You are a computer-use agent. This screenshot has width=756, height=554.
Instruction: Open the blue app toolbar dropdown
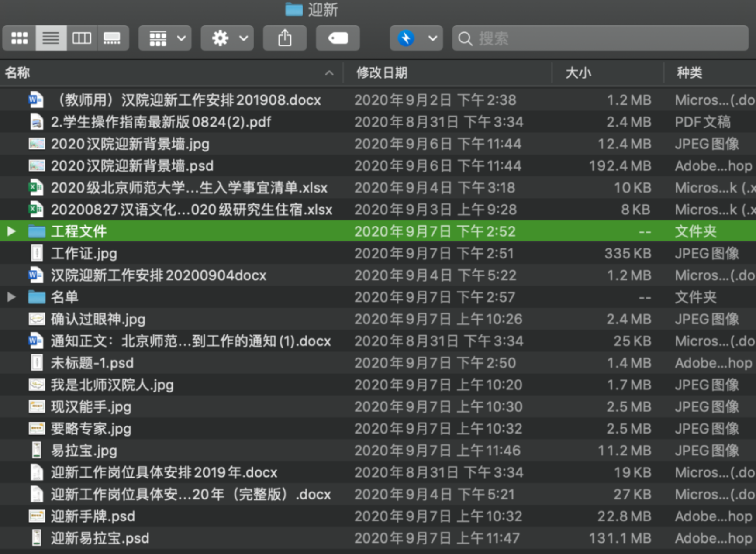click(x=416, y=38)
